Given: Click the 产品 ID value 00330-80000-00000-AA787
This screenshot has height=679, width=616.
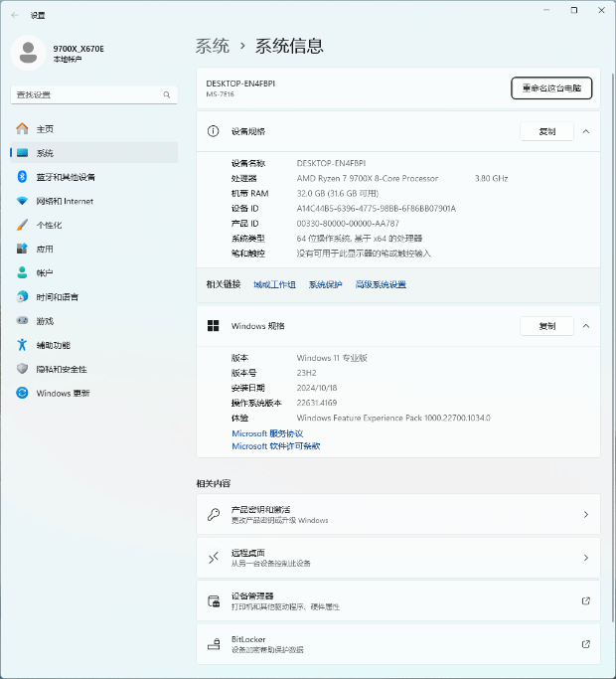Looking at the screenshot, I should coord(348,224).
